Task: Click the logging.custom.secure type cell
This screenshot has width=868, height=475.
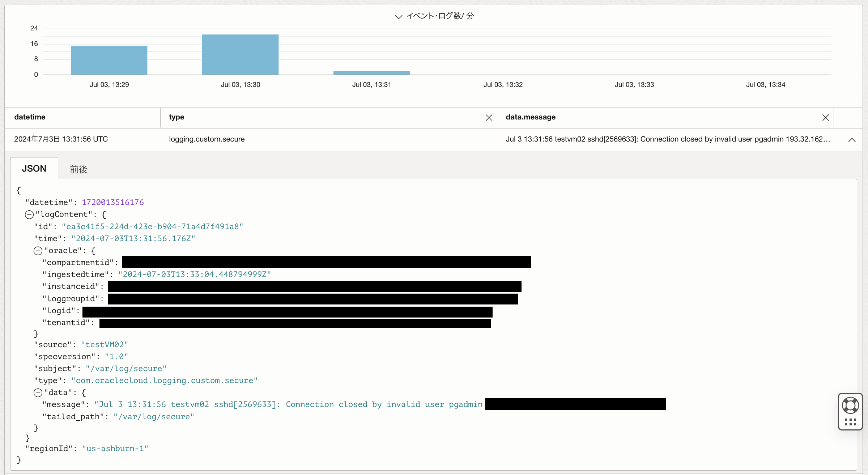Action: point(207,139)
